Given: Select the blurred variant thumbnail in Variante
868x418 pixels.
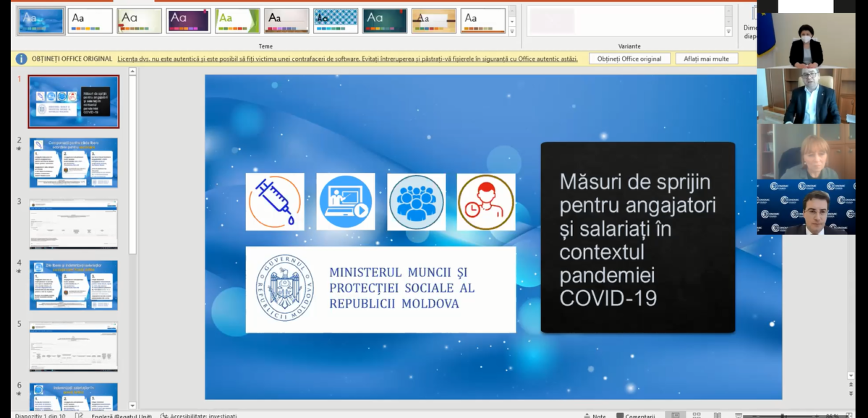Looking at the screenshot, I should (552, 21).
